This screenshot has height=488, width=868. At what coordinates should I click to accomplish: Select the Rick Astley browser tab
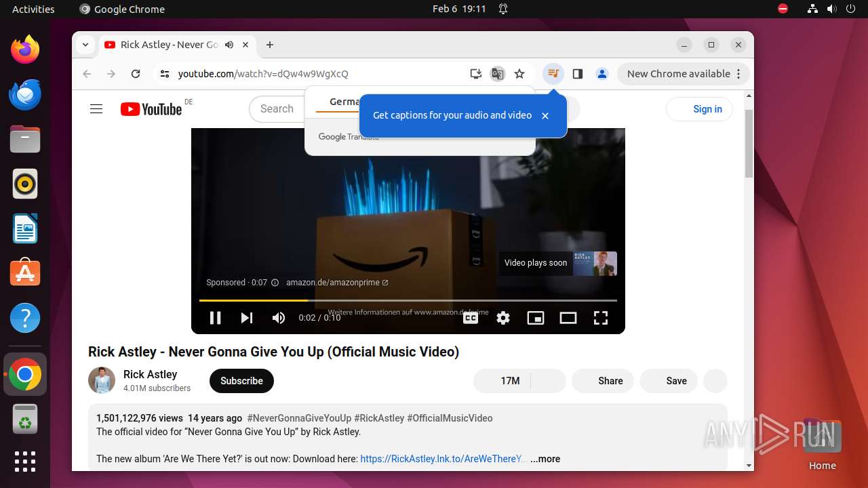178,45
